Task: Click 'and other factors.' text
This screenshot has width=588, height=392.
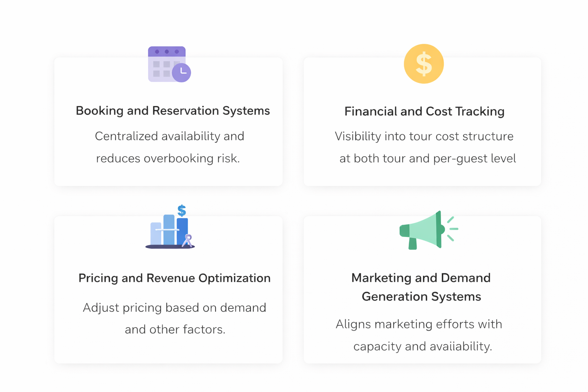Action: tap(175, 330)
